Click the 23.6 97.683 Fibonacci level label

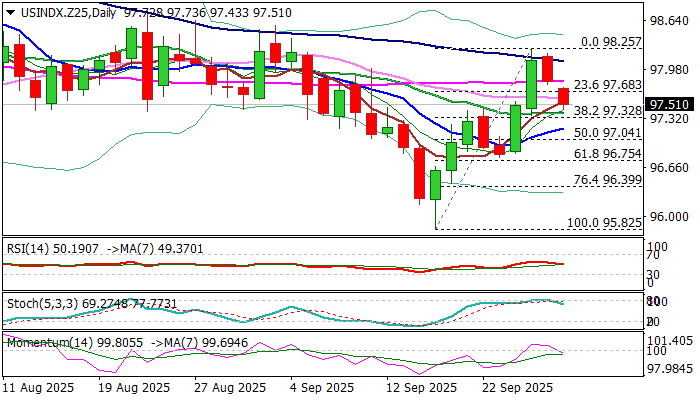coord(608,85)
